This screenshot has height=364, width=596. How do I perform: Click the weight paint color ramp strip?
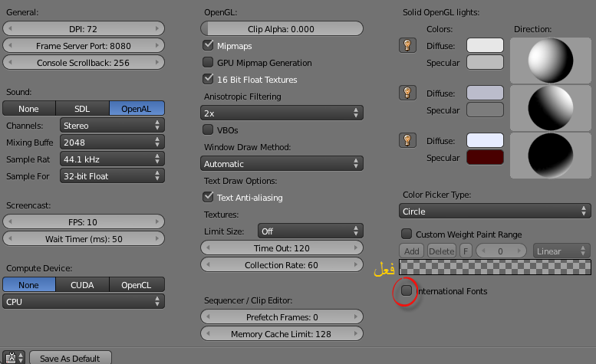click(x=495, y=267)
